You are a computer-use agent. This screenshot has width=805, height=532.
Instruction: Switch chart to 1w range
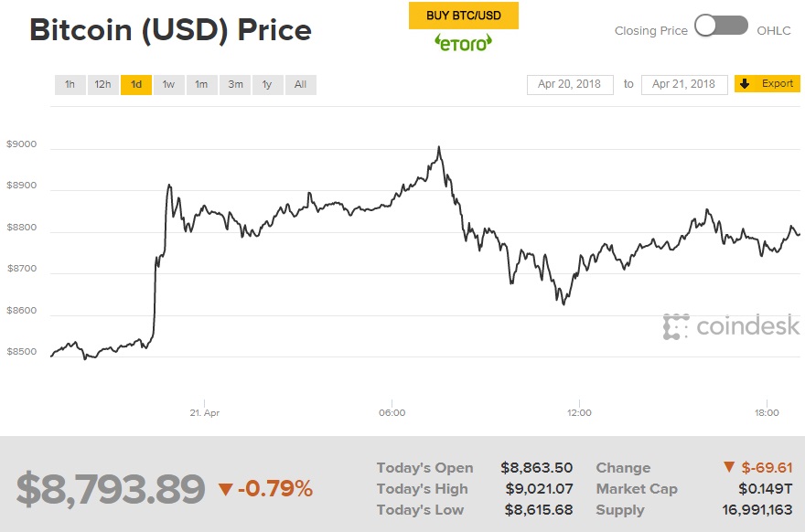pos(169,85)
